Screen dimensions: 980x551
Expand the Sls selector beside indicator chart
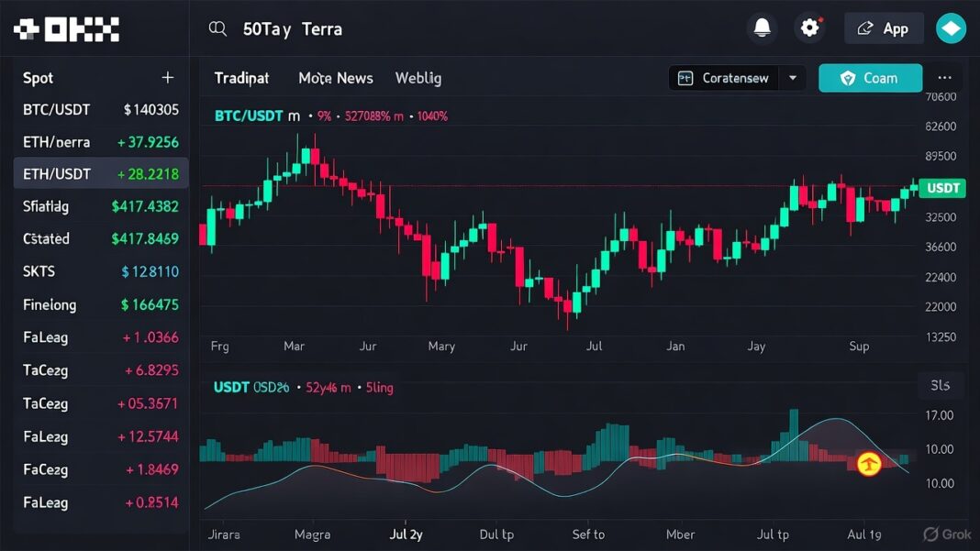point(940,386)
